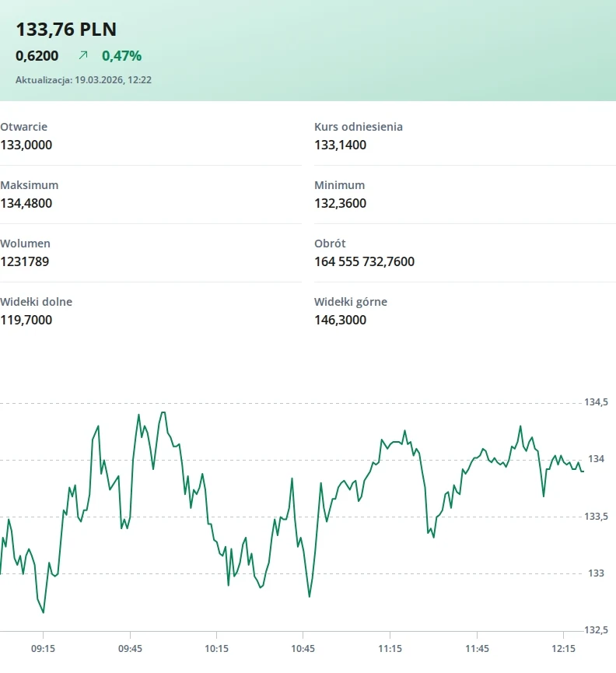Click the 11:15 time axis label
Screen dimensions: 616x673
click(390, 649)
